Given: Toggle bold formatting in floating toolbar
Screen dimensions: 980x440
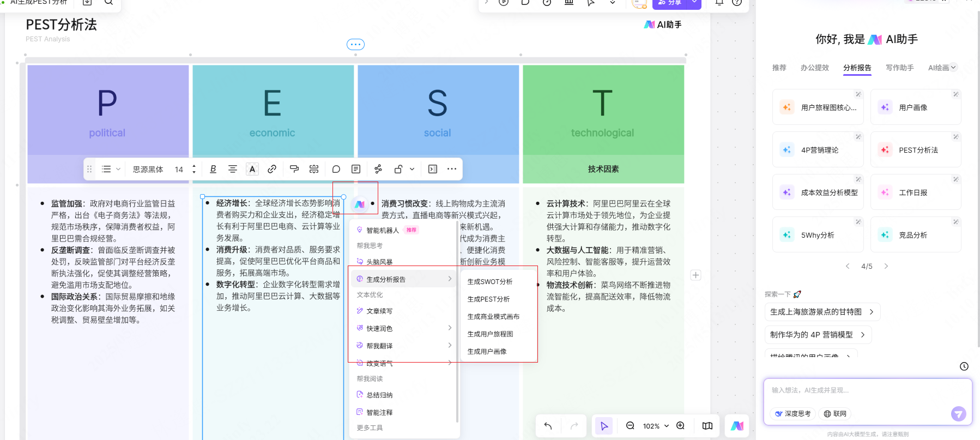Looking at the screenshot, I should coord(213,169).
